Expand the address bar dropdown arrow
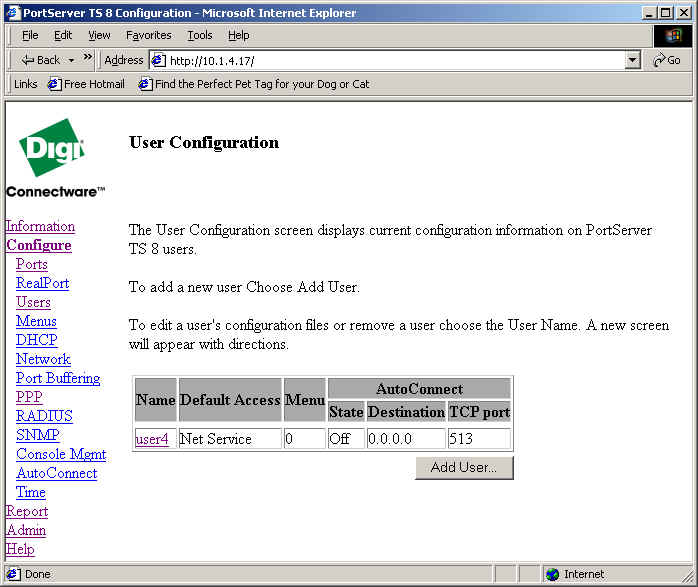This screenshot has height=587, width=698. point(632,60)
